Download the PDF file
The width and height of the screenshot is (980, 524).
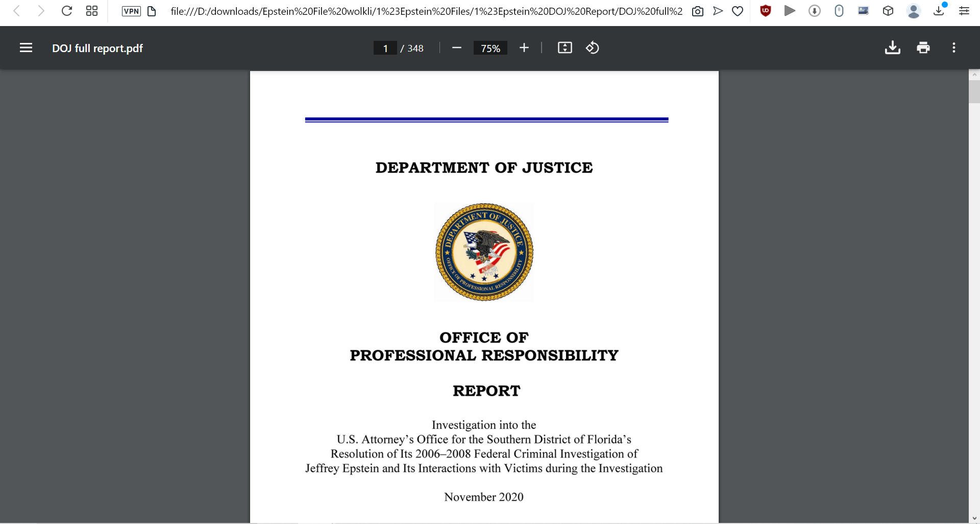coord(893,48)
